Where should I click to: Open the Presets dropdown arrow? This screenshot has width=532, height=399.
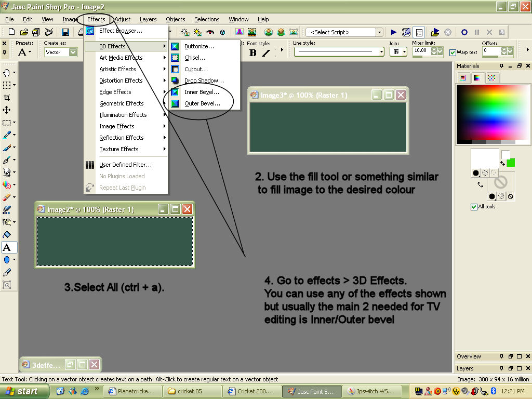click(x=30, y=52)
